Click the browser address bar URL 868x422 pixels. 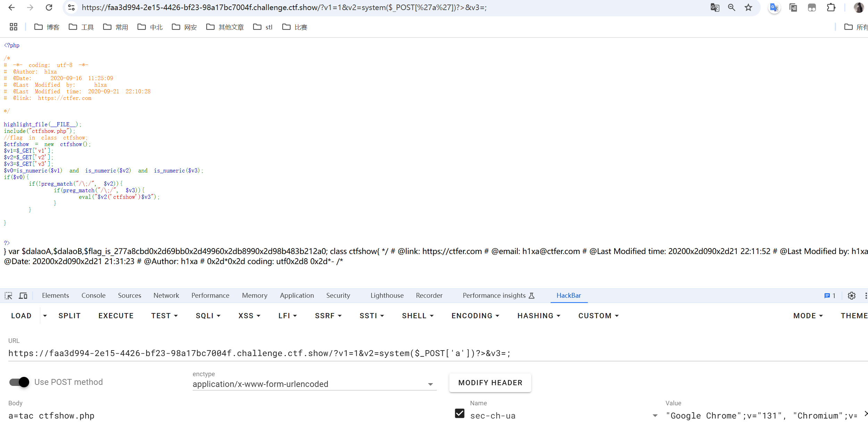click(x=284, y=7)
